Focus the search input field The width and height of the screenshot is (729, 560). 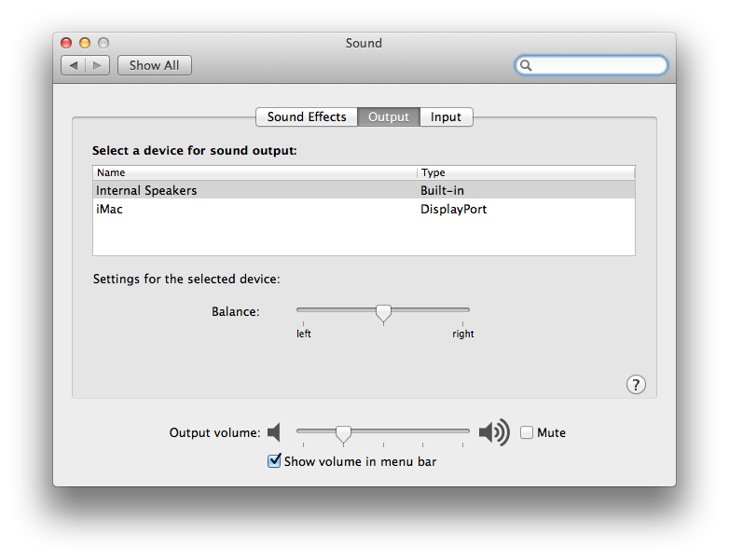(x=598, y=65)
